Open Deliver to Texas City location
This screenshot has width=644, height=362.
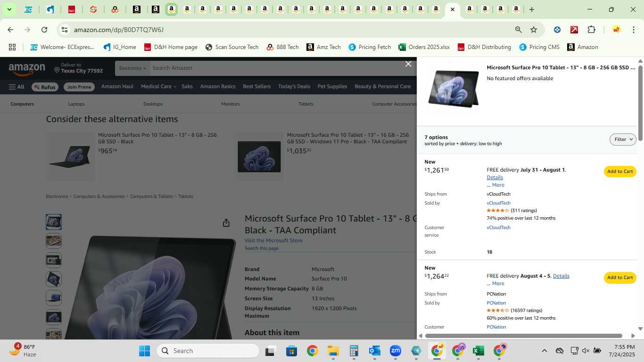pyautogui.click(x=78, y=68)
